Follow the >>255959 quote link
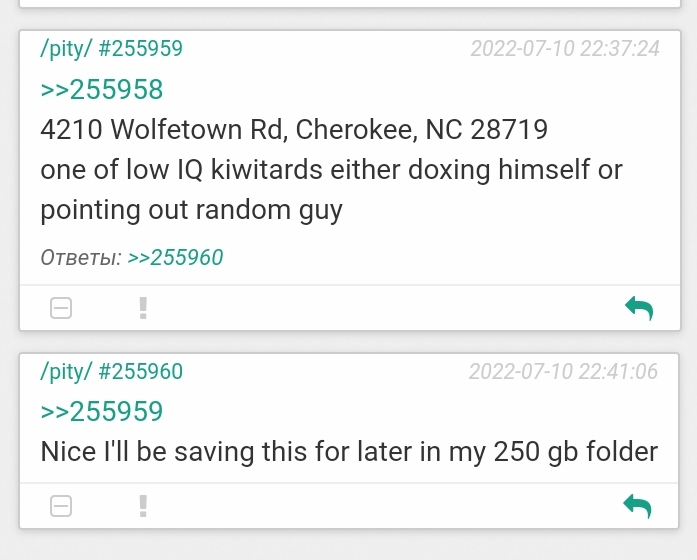 click(102, 411)
